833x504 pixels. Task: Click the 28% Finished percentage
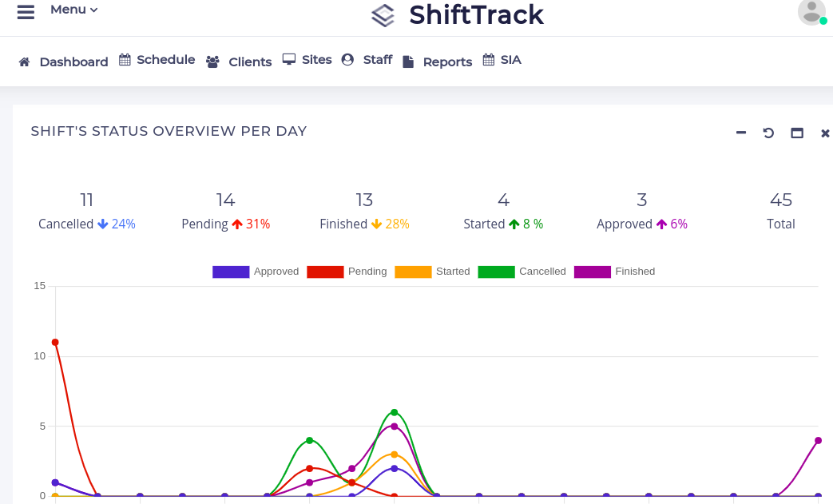[x=398, y=224]
